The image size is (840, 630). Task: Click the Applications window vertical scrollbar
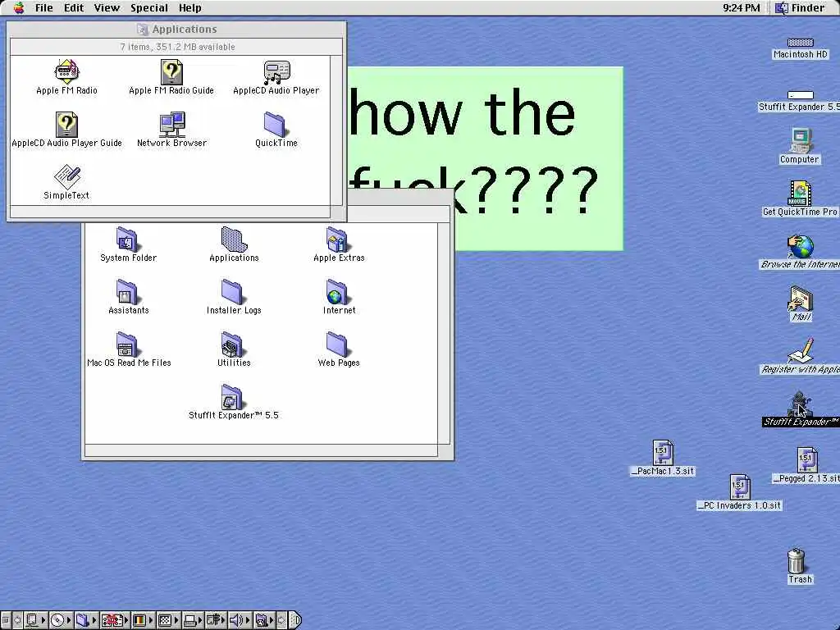336,130
